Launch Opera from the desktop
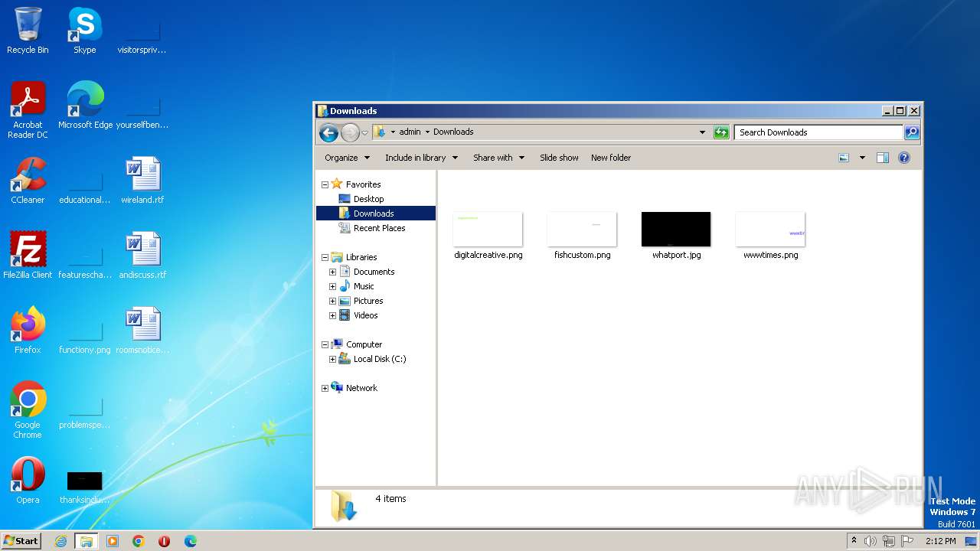 tap(28, 481)
